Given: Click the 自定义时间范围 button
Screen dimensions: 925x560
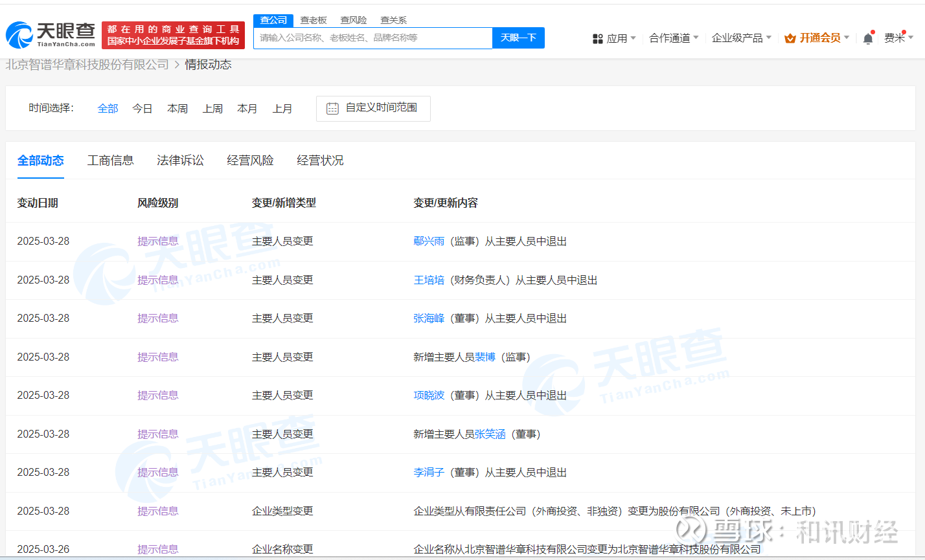Looking at the screenshot, I should (x=373, y=108).
